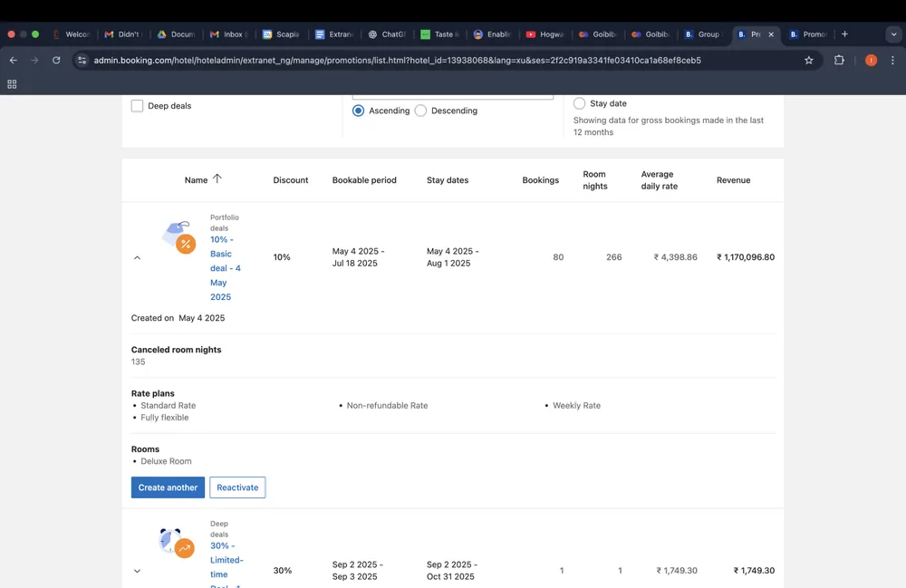906x588 pixels.
Task: Click canceled room nights value 135
Action: click(x=138, y=361)
